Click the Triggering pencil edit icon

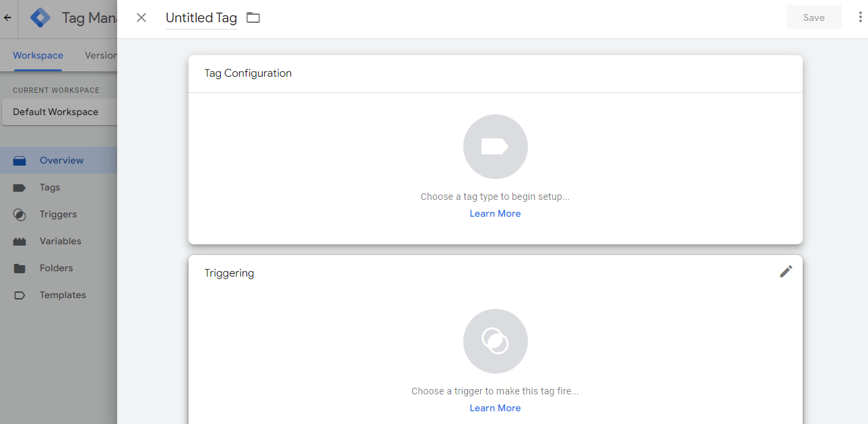[786, 271]
